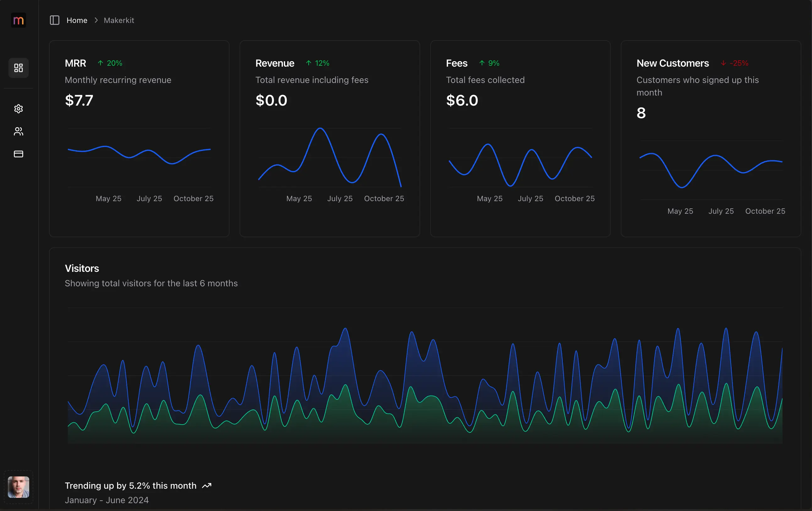The height and width of the screenshot is (511, 812).
Task: Click the $7.7 MRR value
Action: (x=79, y=100)
